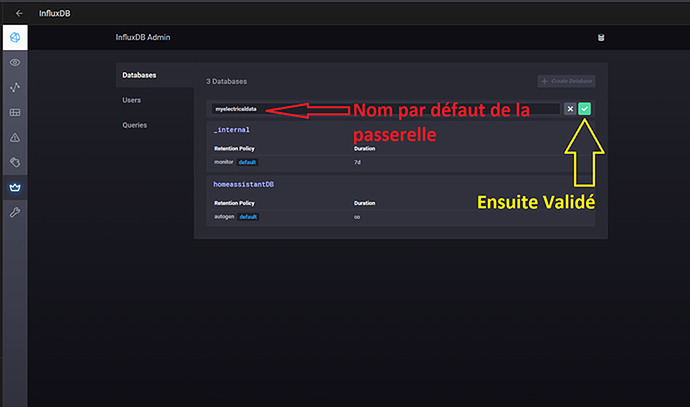Viewport: 690px width, 407px height.
Task: Open Data Explorer graph icon
Action: click(15, 87)
